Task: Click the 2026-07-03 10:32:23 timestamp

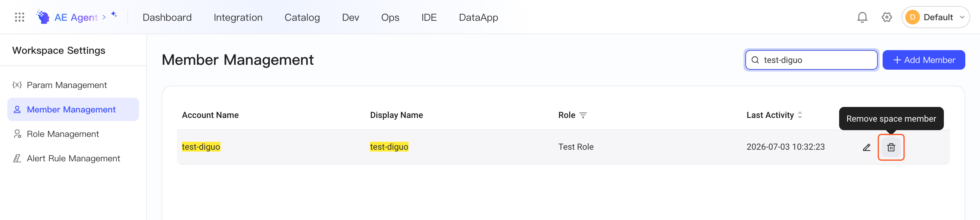Action: coord(785,147)
